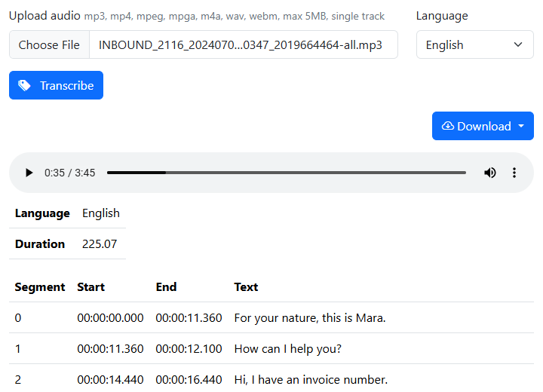Viewport: 543px width, 392px height.
Task: Open the Download dropdown button
Action: pos(483,126)
